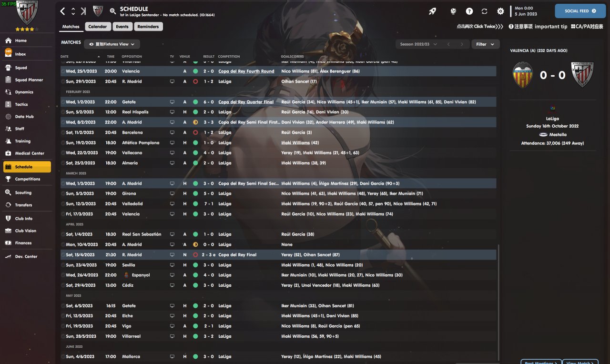Switch to the Reminders tab
This screenshot has height=364, width=610.
tap(148, 27)
